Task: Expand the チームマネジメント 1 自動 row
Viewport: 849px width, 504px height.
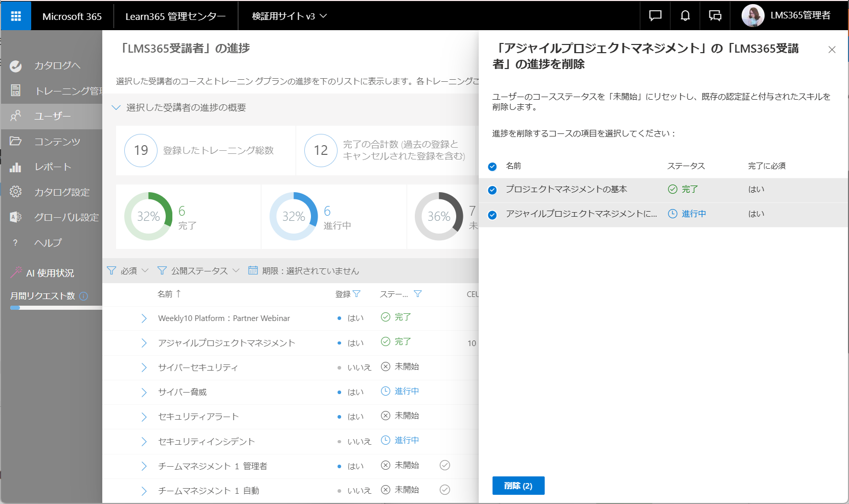Action: coord(144,491)
